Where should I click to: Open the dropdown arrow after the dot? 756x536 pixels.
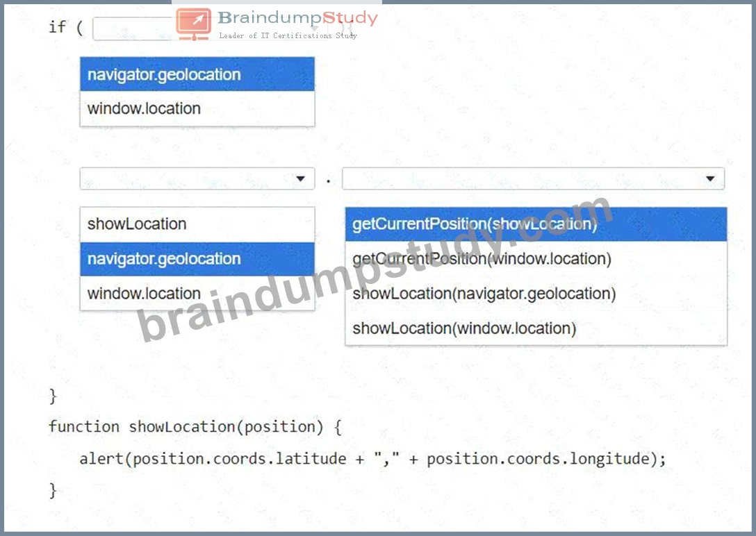[x=709, y=178]
